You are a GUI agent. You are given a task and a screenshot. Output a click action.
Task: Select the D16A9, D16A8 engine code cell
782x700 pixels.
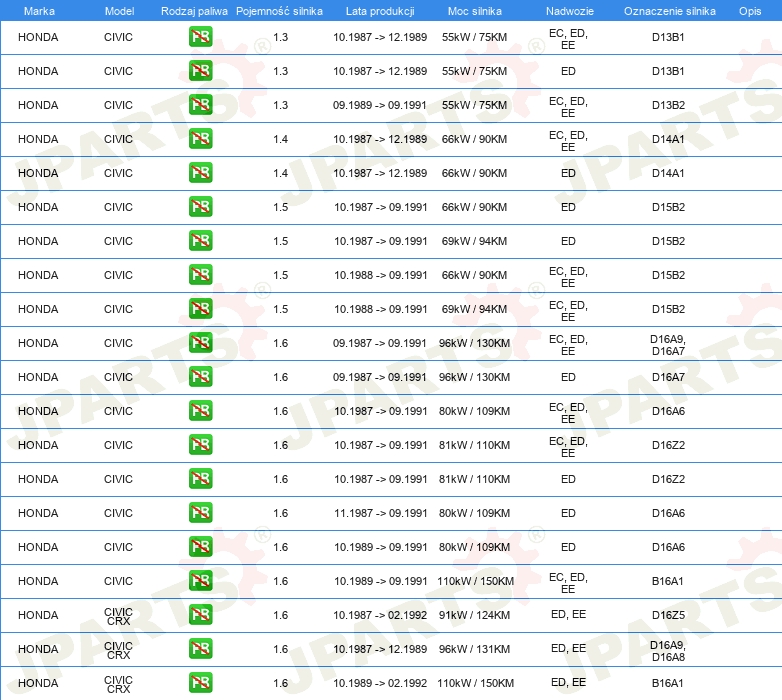pos(668,651)
